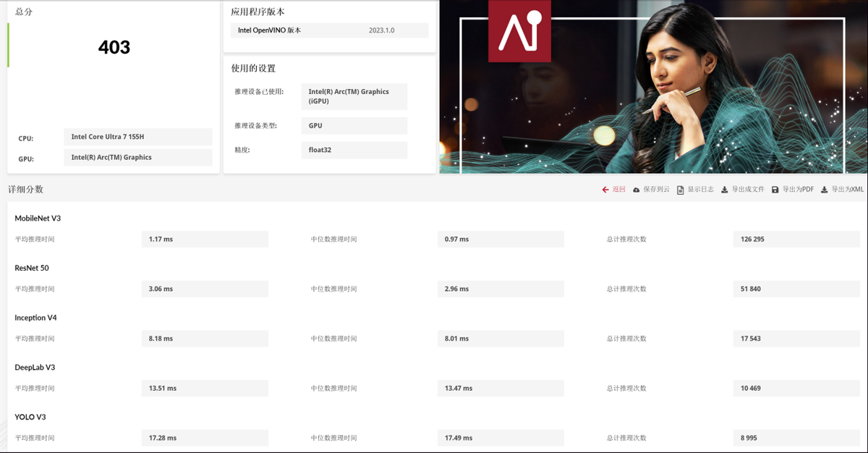
Task: Click the floppy disk icon for PDF export
Action: tap(775, 190)
